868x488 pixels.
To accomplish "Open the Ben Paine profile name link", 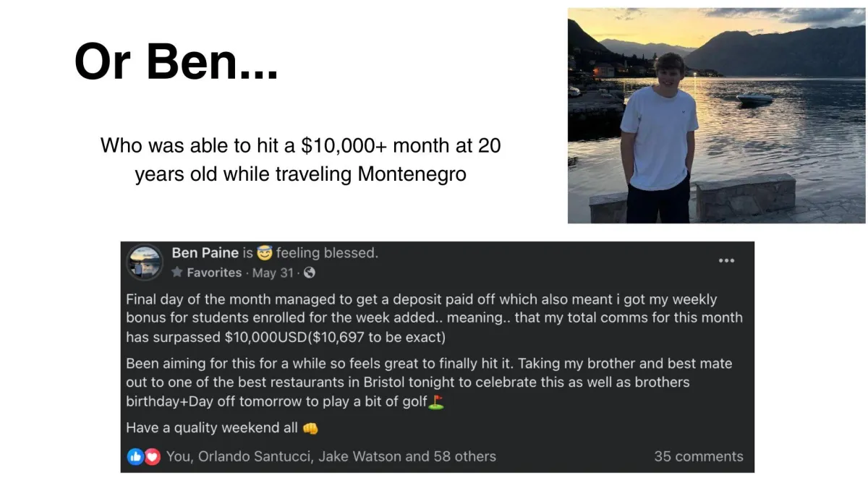I will pyautogui.click(x=205, y=252).
